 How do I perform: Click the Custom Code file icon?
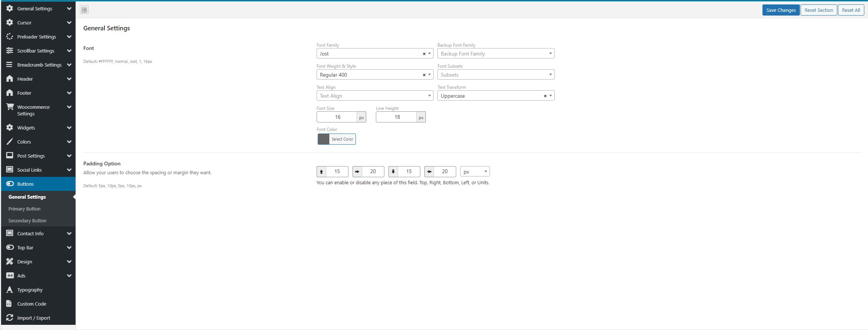(x=10, y=304)
